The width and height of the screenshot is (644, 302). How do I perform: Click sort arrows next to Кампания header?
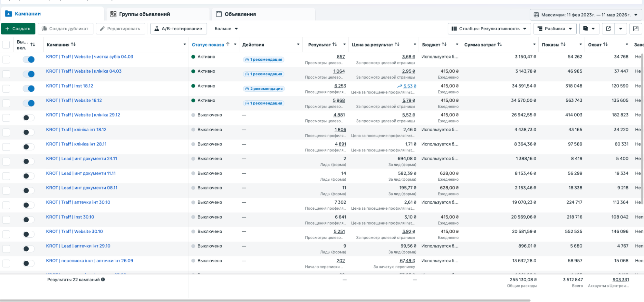(x=73, y=45)
